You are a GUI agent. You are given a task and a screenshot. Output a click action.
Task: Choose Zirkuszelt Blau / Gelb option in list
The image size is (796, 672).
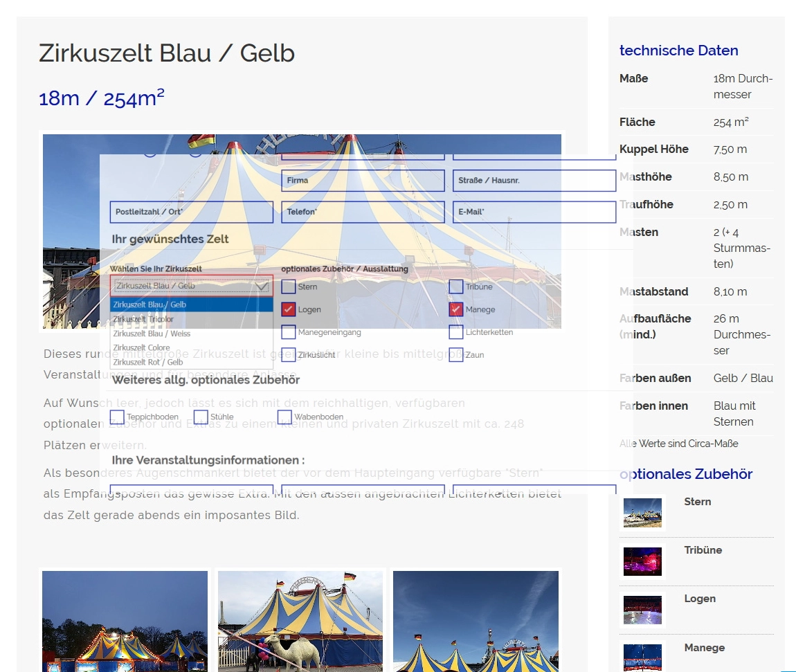[191, 305]
